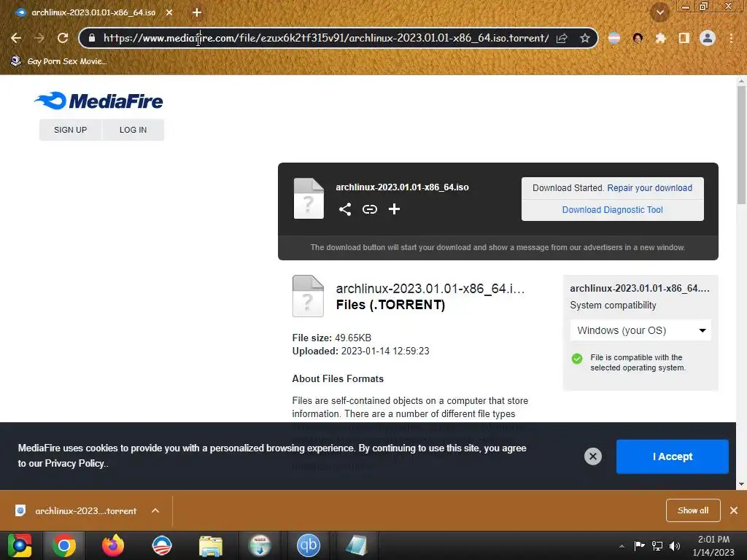Click the plus icon to save file
The width and height of the screenshot is (747, 560).
point(394,209)
